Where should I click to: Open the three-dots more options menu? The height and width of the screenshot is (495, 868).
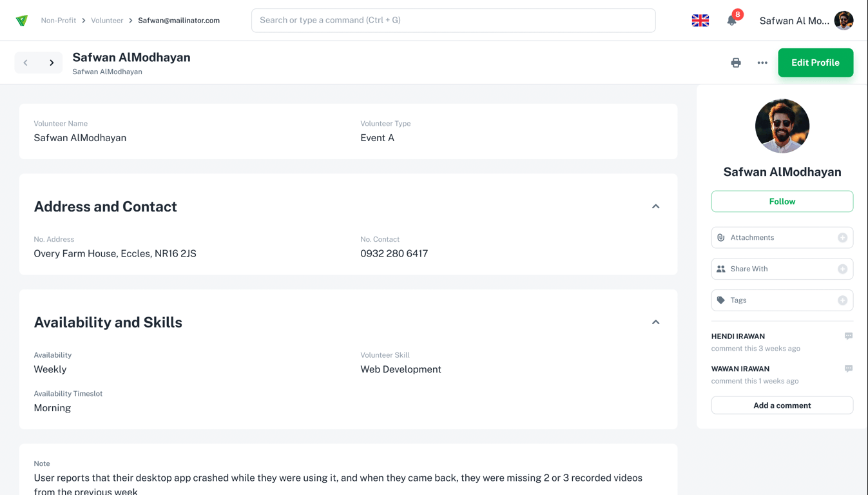click(x=762, y=63)
